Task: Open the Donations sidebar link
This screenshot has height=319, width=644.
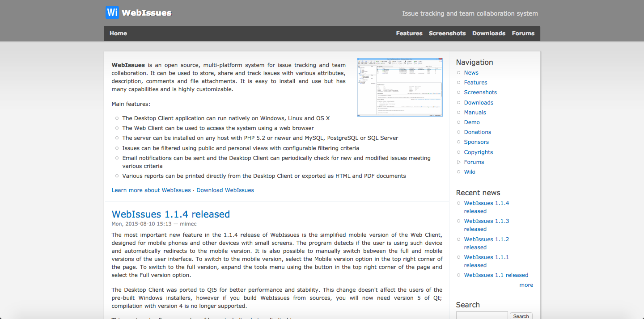Action: pos(477,132)
